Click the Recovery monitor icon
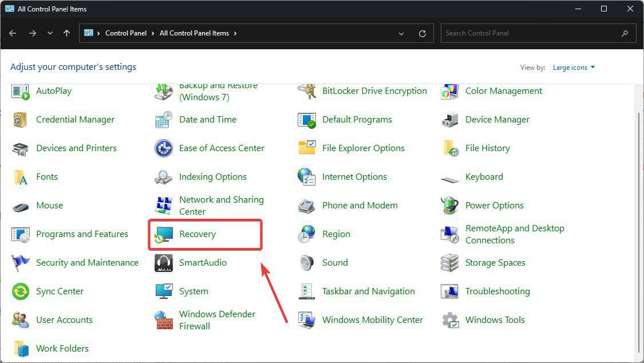The image size is (644, 363). 164,235
